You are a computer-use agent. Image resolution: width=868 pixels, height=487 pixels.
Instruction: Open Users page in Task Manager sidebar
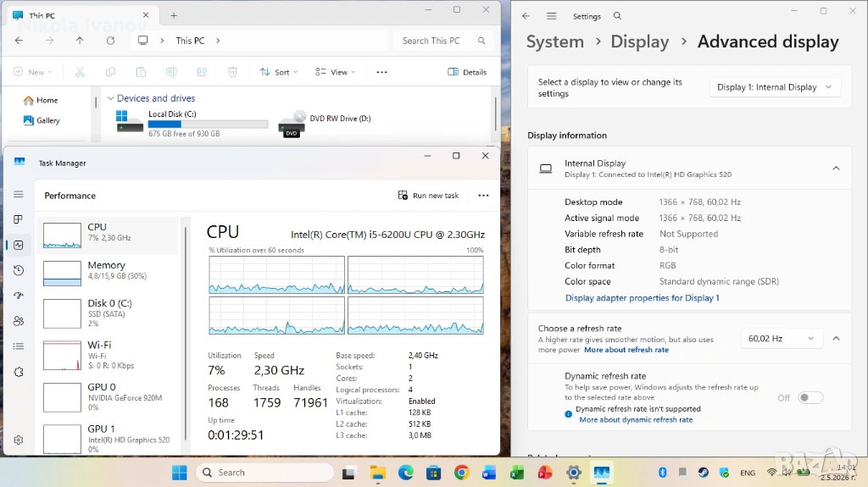coord(19,321)
